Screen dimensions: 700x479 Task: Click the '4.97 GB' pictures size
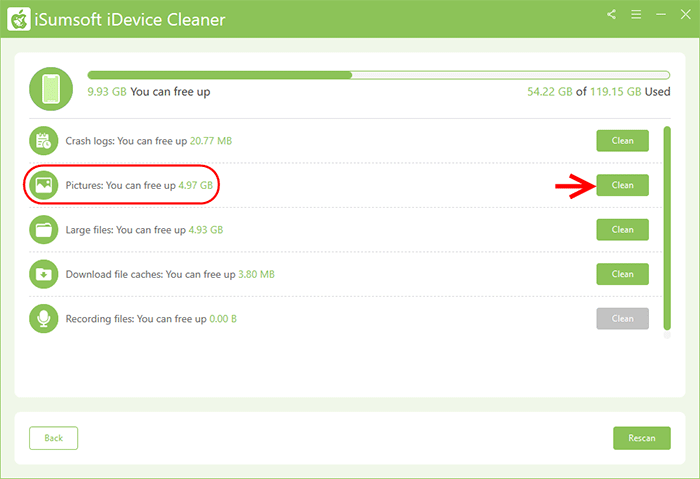[x=196, y=185]
